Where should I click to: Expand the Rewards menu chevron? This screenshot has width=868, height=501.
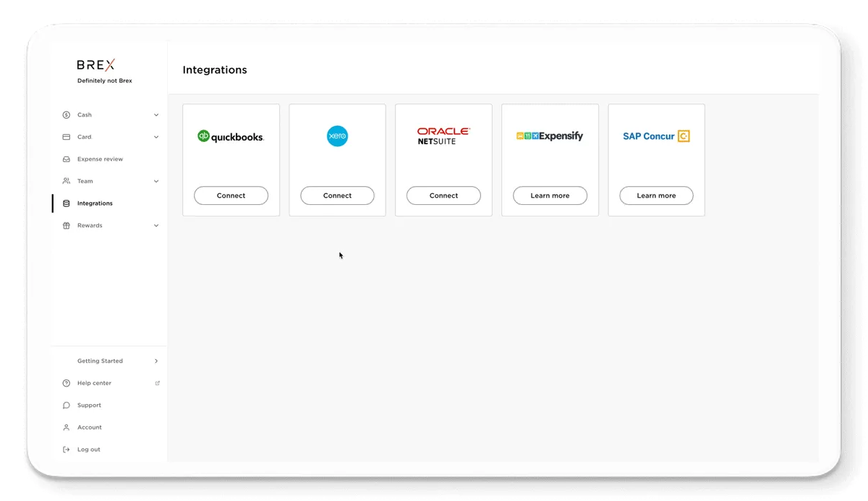[x=156, y=226]
